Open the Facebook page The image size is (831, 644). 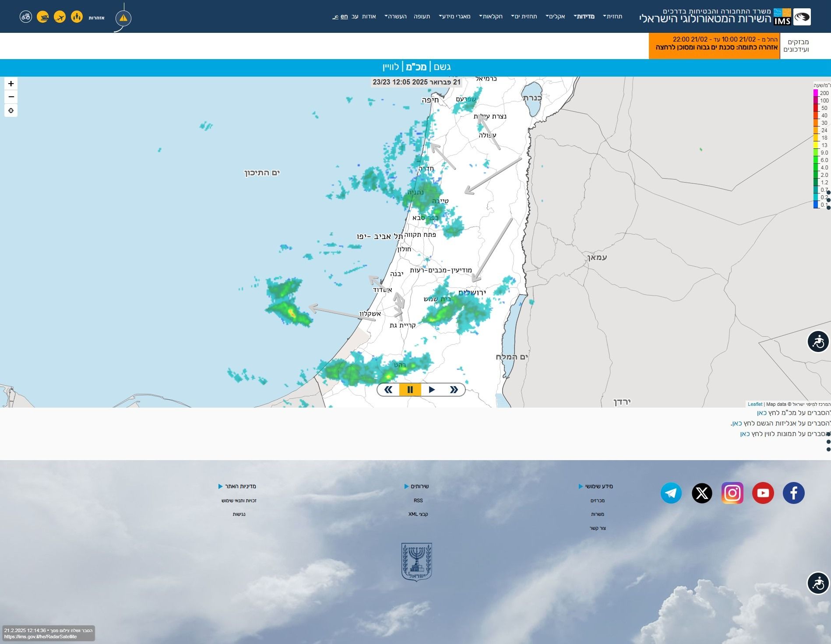794,493
